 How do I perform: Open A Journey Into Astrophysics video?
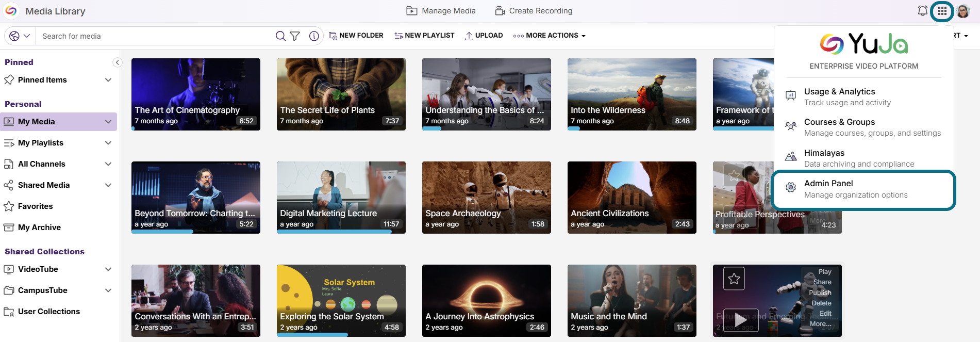(x=487, y=301)
